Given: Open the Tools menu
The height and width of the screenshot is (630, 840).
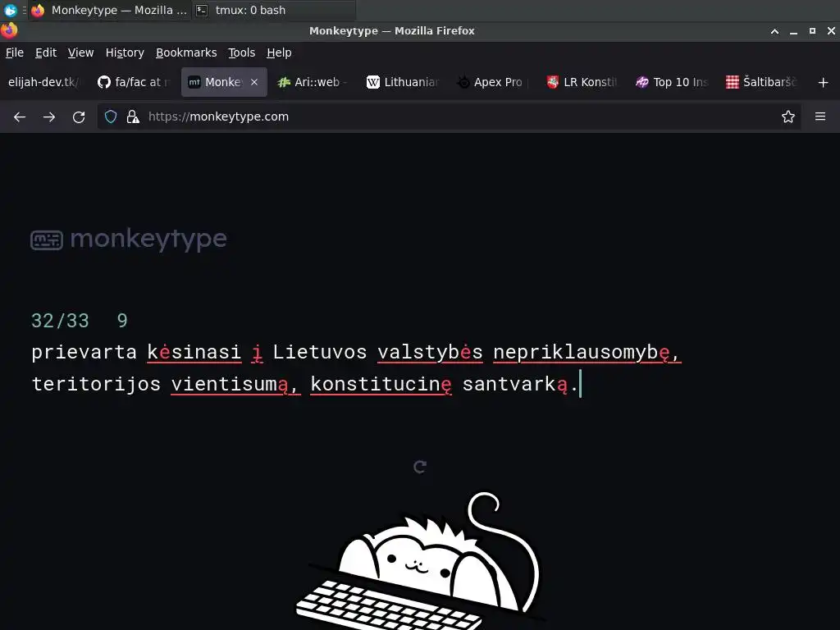Looking at the screenshot, I should click(242, 52).
